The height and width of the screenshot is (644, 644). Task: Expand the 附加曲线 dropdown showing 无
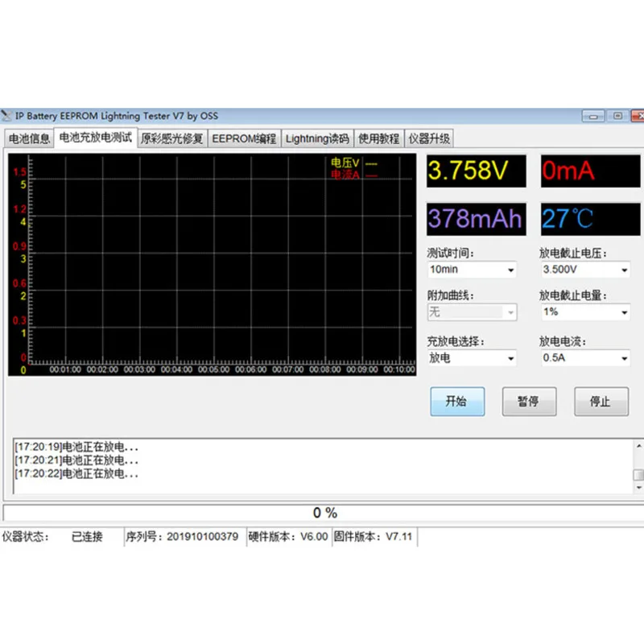coord(472,312)
